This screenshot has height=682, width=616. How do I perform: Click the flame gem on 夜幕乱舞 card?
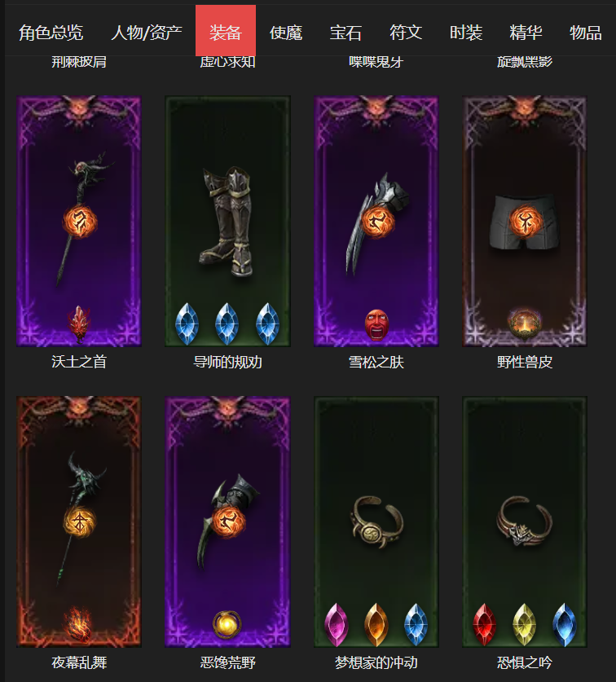pyautogui.click(x=79, y=625)
